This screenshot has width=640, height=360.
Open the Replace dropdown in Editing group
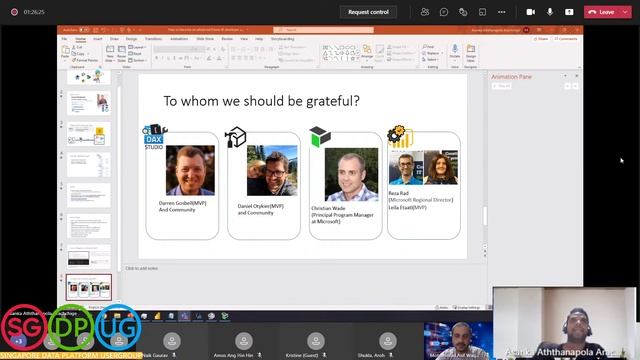click(433, 53)
